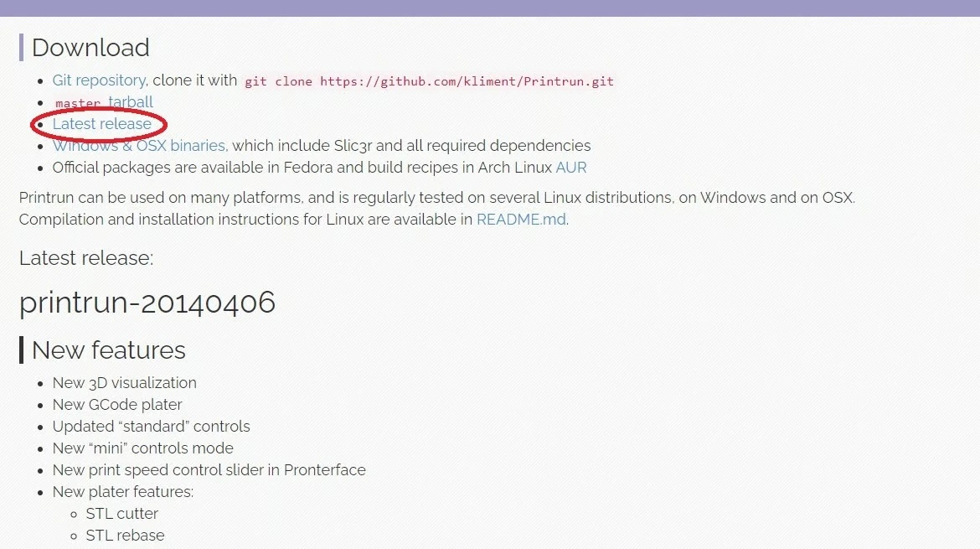The height and width of the screenshot is (549, 980).
Task: Click the circled Latest release link
Action: click(x=102, y=124)
